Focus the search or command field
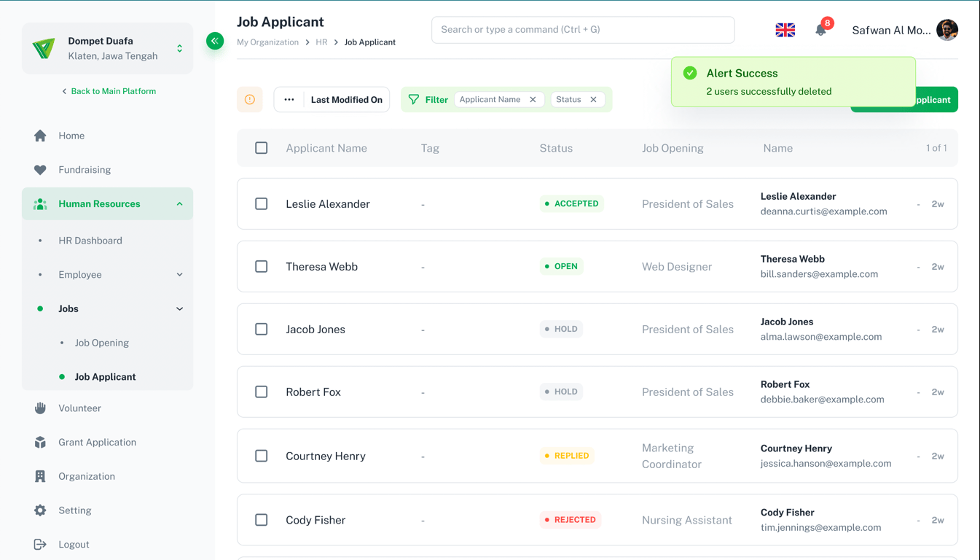The width and height of the screenshot is (980, 560). tap(583, 30)
